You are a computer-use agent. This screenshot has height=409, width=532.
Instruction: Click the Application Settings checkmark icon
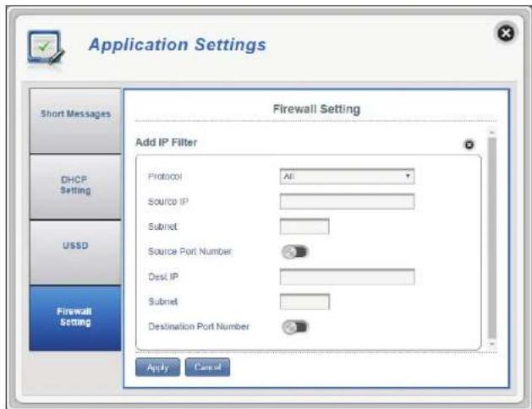click(x=46, y=48)
